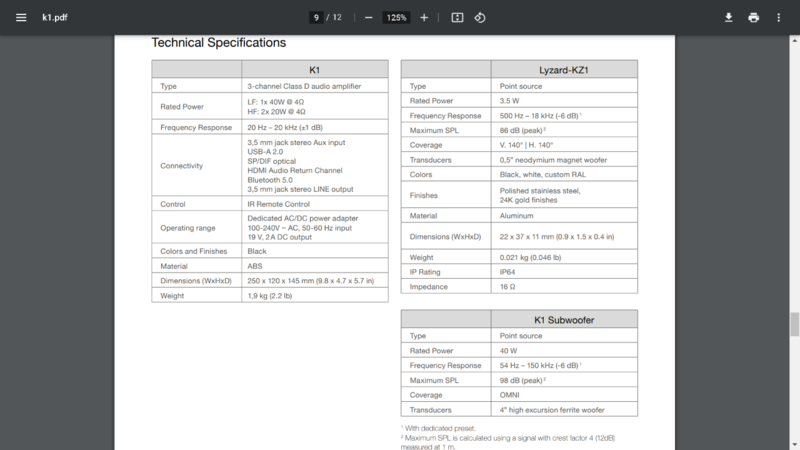This screenshot has height=450, width=800.
Task: Toggle the sidebar with the hamburger menu
Action: (x=21, y=17)
